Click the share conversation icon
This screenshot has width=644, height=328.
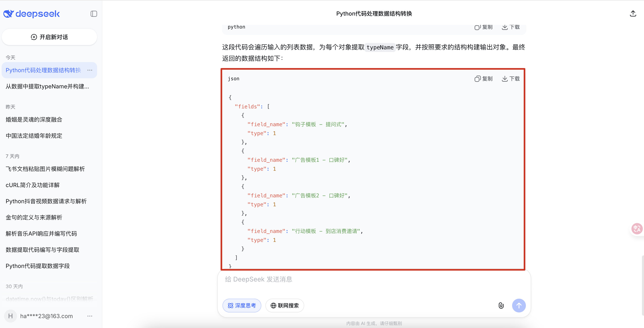pos(633,14)
